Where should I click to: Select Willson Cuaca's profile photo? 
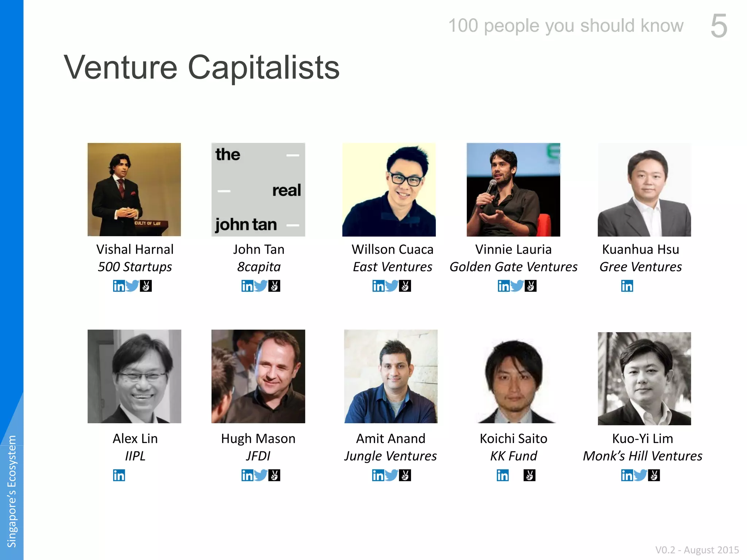[x=389, y=190]
